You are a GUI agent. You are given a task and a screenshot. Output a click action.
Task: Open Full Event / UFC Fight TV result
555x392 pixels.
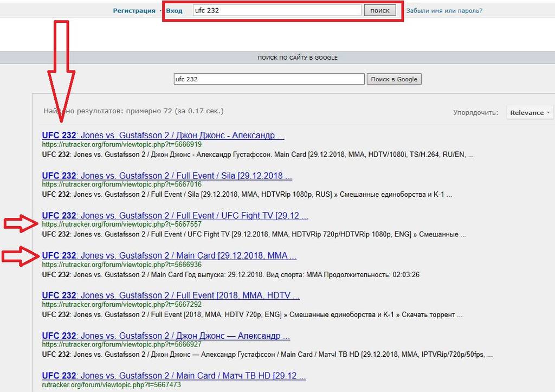click(175, 215)
